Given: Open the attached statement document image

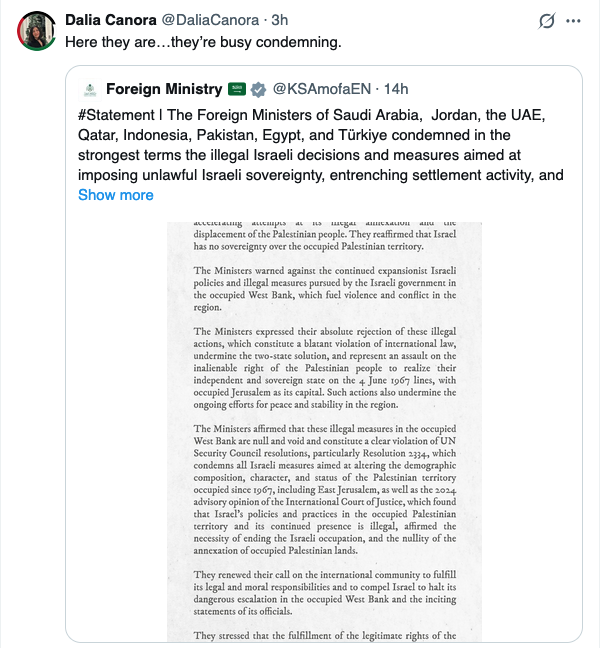Looking at the screenshot, I should 324,430.
